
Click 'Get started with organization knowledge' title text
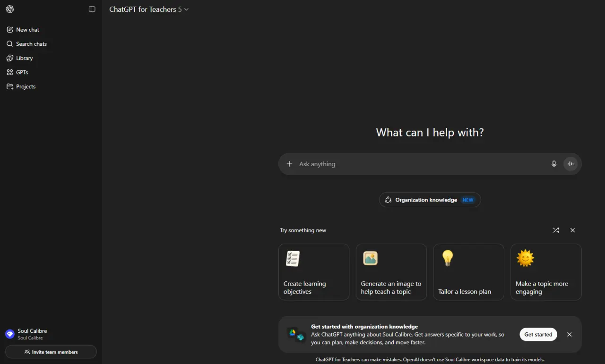coord(364,327)
